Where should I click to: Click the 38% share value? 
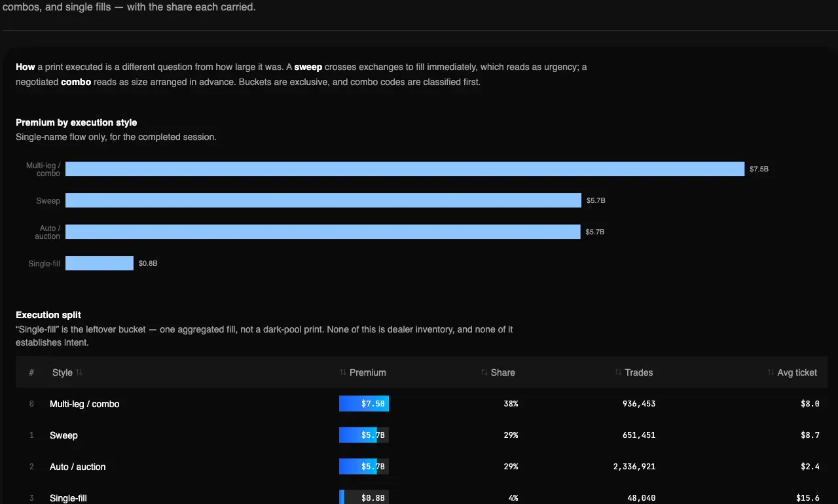pyautogui.click(x=511, y=404)
